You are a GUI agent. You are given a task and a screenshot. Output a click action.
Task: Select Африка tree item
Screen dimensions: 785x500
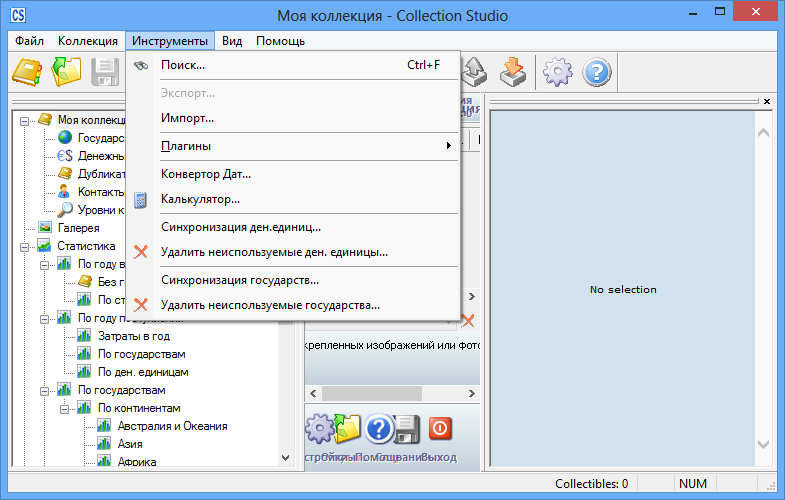(x=137, y=461)
